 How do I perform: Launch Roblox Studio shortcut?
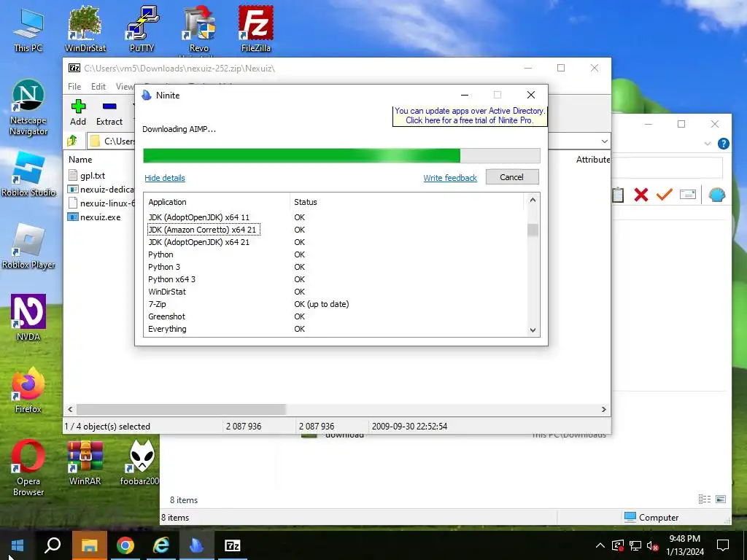click(28, 174)
